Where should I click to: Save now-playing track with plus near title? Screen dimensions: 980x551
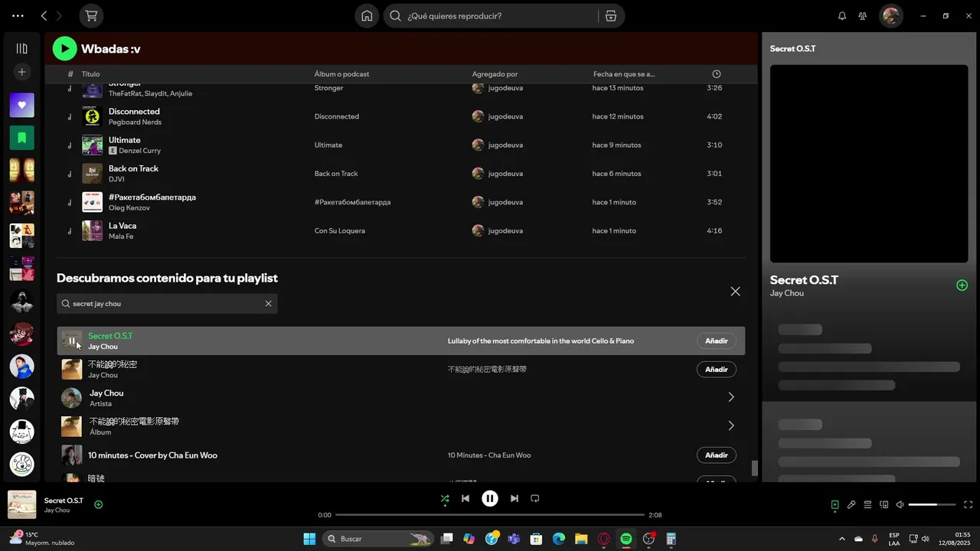tap(98, 504)
